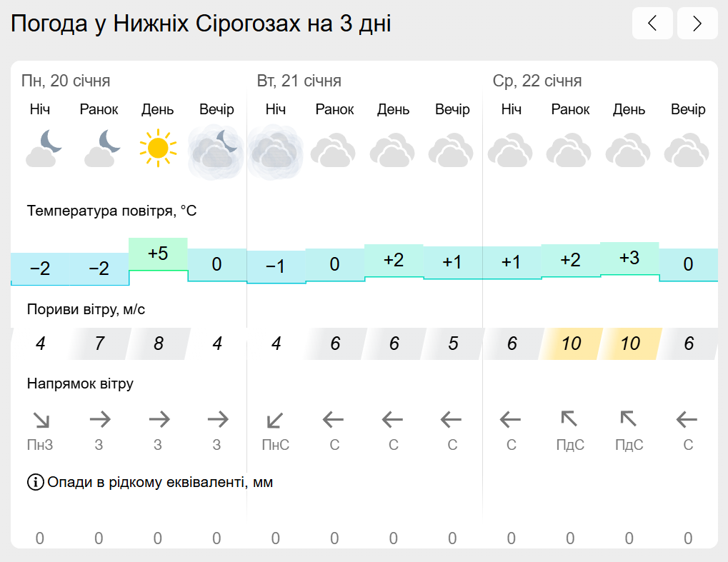Click the ПнЗ wind arrow on Monday night
This screenshot has height=562, width=728.
41,420
